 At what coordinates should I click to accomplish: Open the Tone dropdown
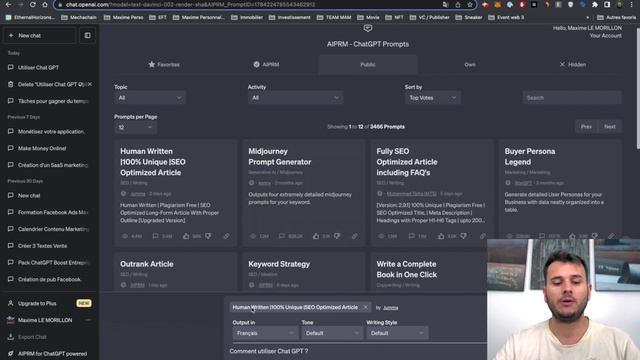[x=331, y=333]
